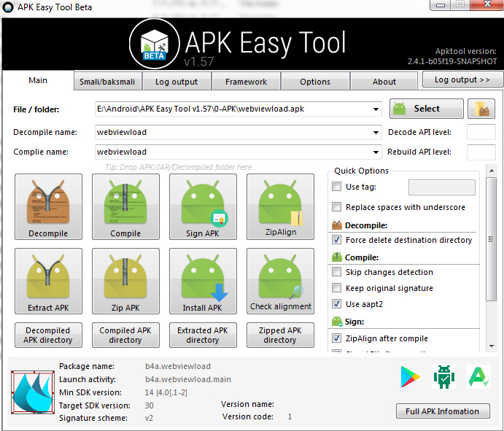Open the green Android robot store icon
The image size is (504, 431).
click(x=444, y=376)
